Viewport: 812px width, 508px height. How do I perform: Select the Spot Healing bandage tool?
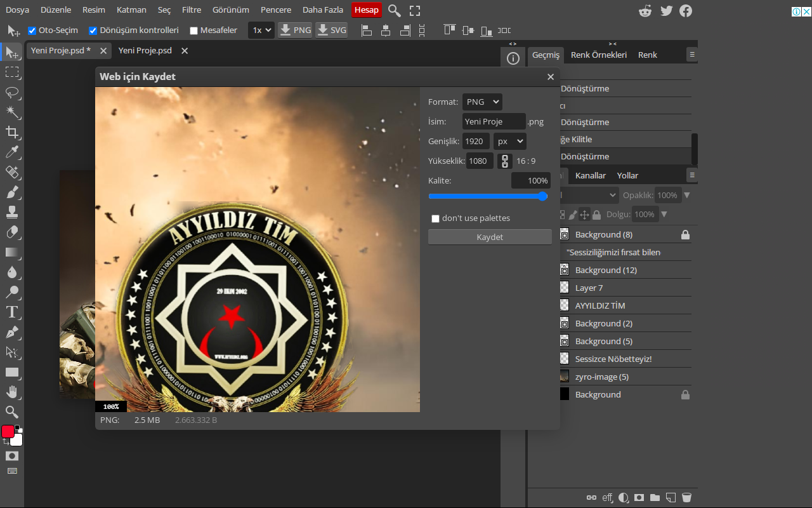[12, 172]
